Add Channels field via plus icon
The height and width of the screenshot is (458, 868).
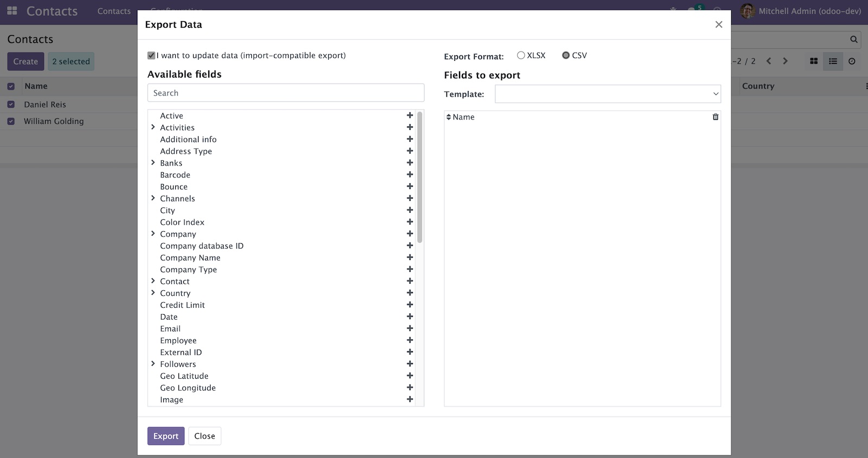pos(410,199)
